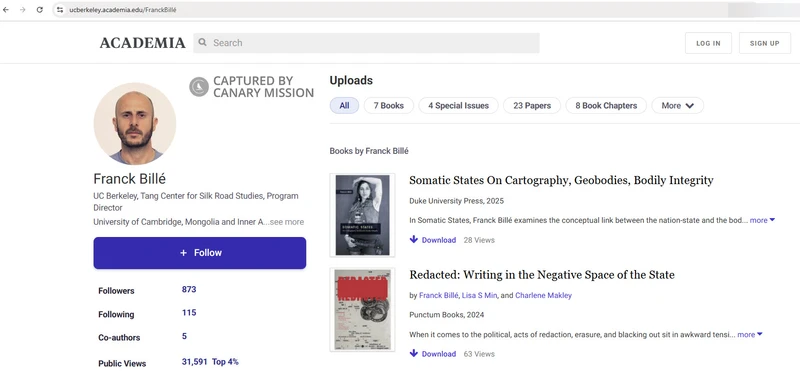The height and width of the screenshot is (371, 800).
Task: Click the Somatic States download arrow
Action: pos(414,239)
